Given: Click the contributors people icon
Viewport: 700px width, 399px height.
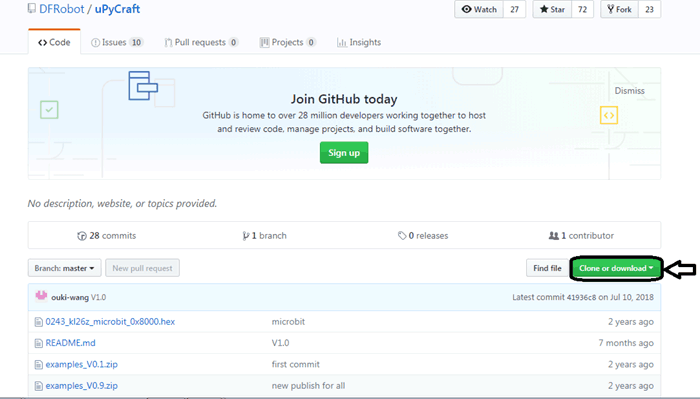Looking at the screenshot, I should (554, 236).
